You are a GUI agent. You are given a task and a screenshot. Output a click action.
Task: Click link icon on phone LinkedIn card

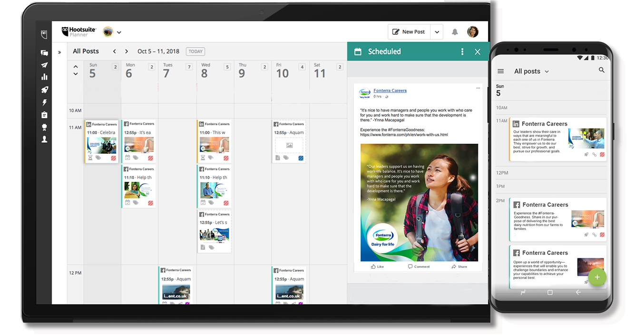(595, 154)
